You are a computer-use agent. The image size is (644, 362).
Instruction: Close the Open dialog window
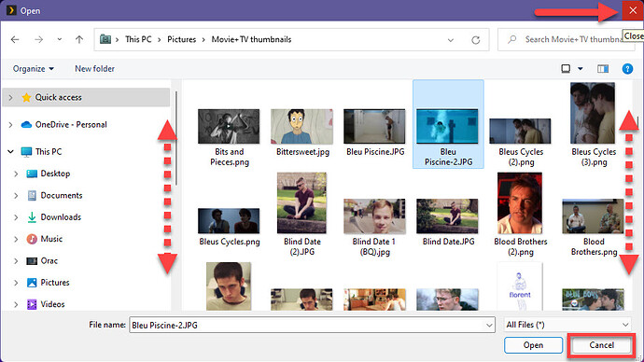pos(633,10)
